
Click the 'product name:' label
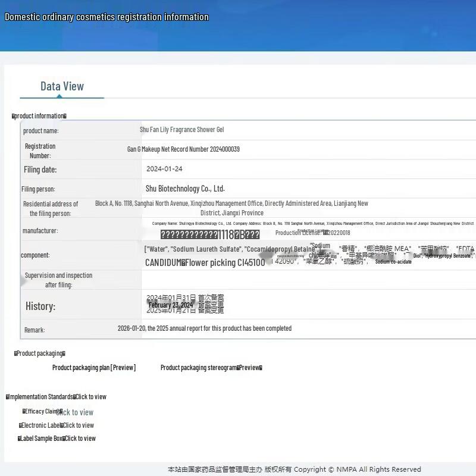[x=41, y=131]
